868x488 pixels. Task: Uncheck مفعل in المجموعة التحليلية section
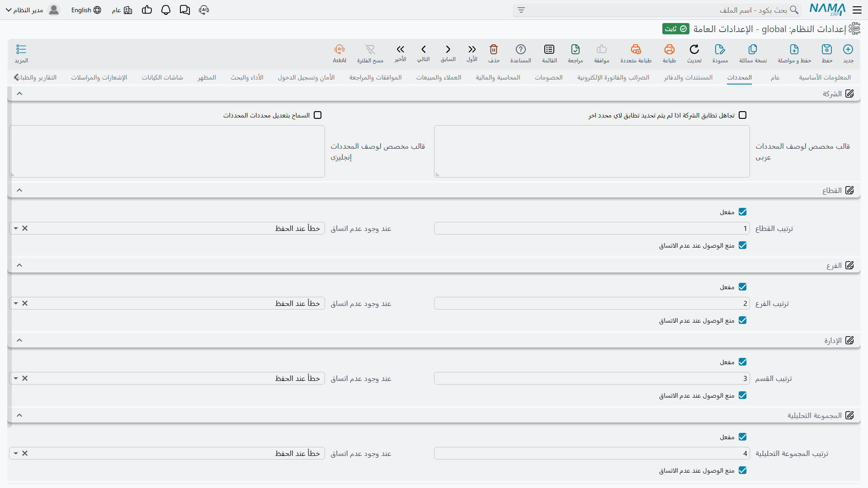743,437
